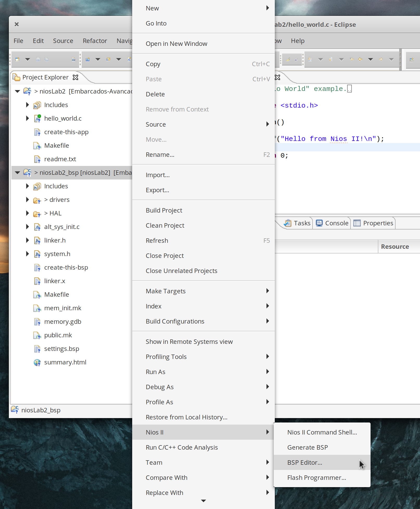Click the Tasks tab checklist icon
The height and width of the screenshot is (509, 420).
288,223
